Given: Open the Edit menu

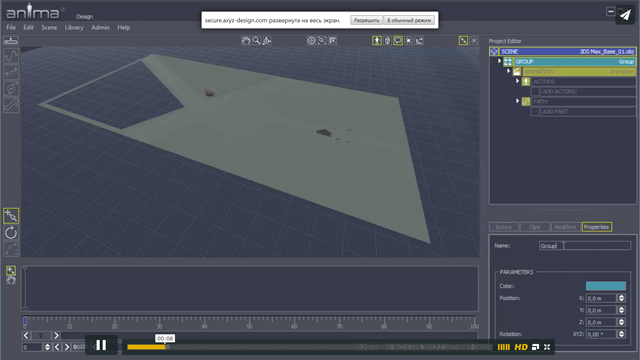Looking at the screenshot, I should (29, 27).
